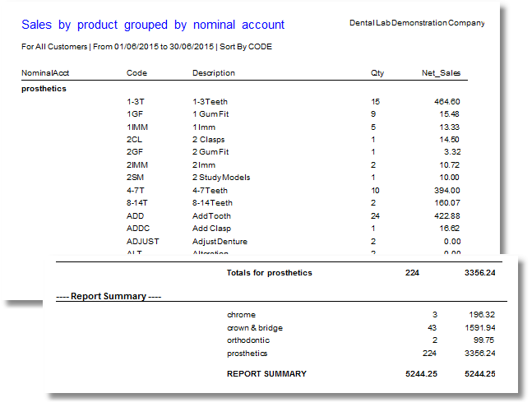
Task: Click the code '4-7T'
Action: pyautogui.click(x=136, y=190)
